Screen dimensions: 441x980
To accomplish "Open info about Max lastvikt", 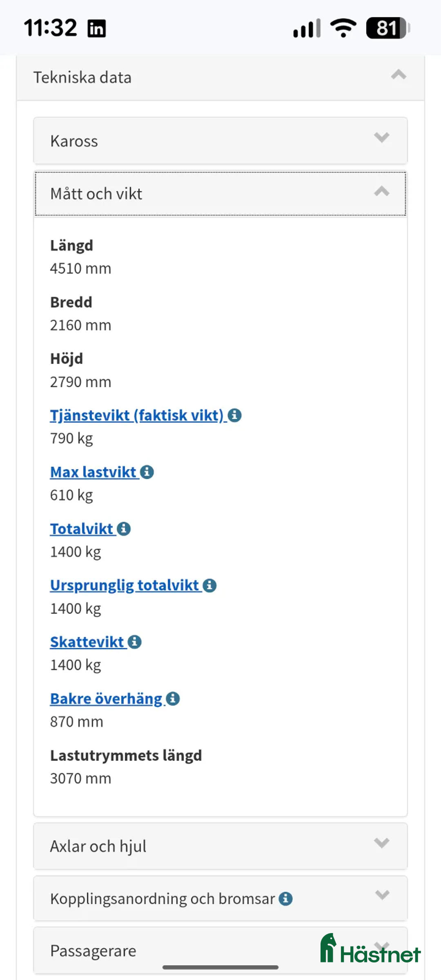I will 147,472.
